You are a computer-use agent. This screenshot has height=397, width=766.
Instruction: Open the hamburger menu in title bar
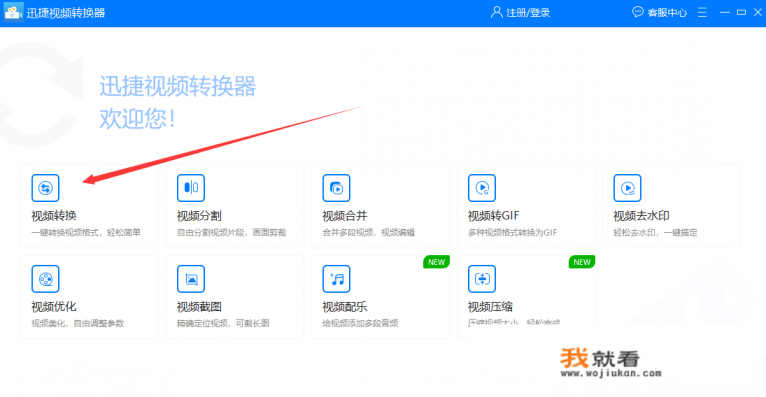(702, 12)
